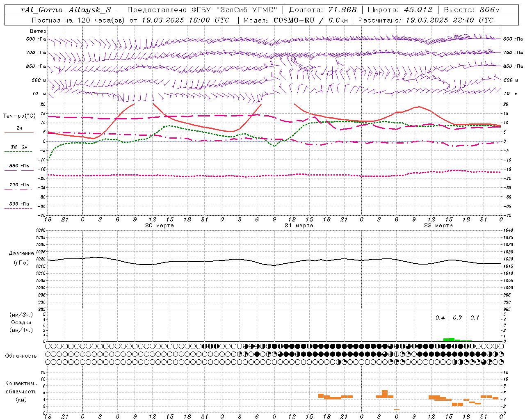Click the station title rAl_Gorno-Altaysk_S
Viewport: 525px width, 420px height.
tap(66, 10)
